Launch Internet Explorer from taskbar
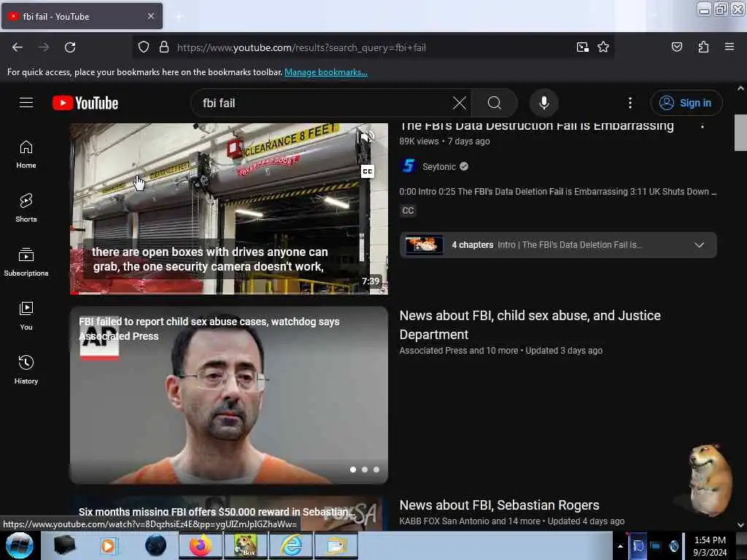The image size is (747, 560). point(291,545)
